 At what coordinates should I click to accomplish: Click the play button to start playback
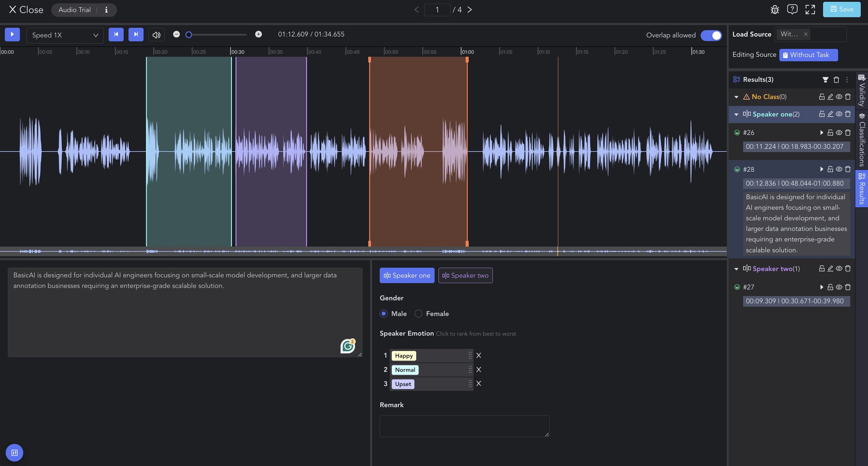(x=13, y=35)
